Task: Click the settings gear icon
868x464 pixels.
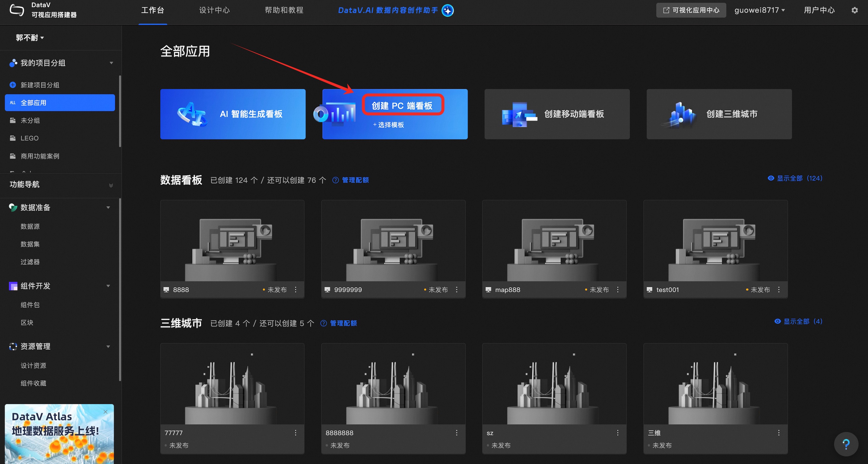Action: (854, 10)
